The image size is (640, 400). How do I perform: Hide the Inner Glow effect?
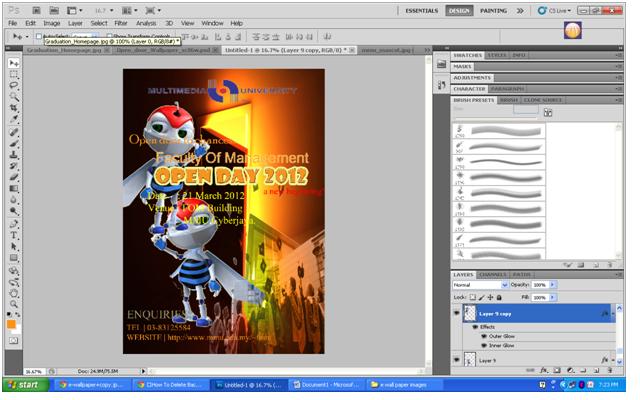pos(484,345)
